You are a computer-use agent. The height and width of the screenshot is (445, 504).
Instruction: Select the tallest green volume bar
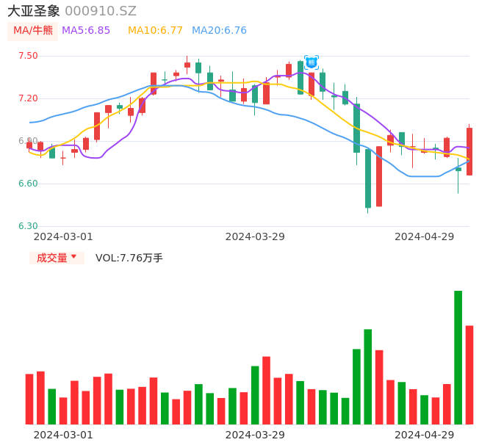[458, 358]
